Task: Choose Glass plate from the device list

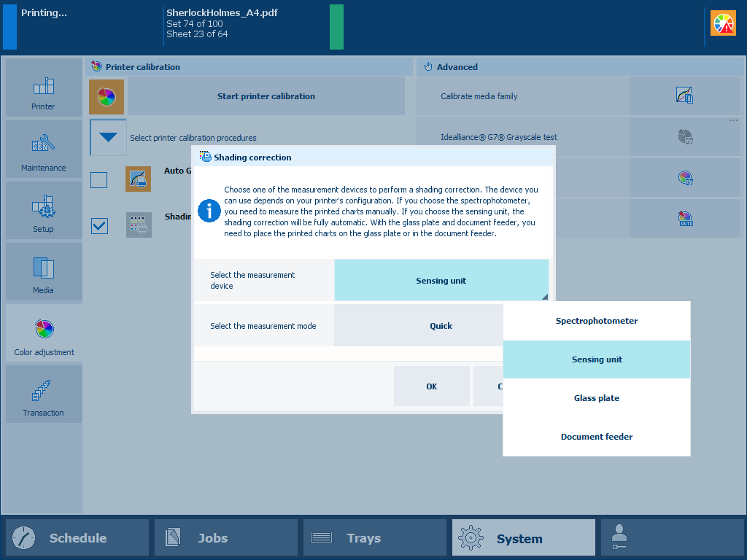Action: [x=596, y=398]
